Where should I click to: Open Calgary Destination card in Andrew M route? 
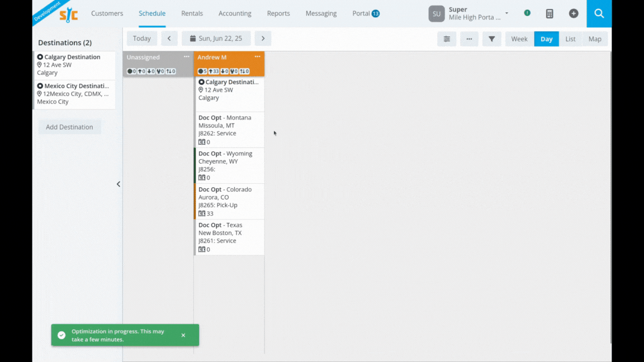(x=229, y=94)
